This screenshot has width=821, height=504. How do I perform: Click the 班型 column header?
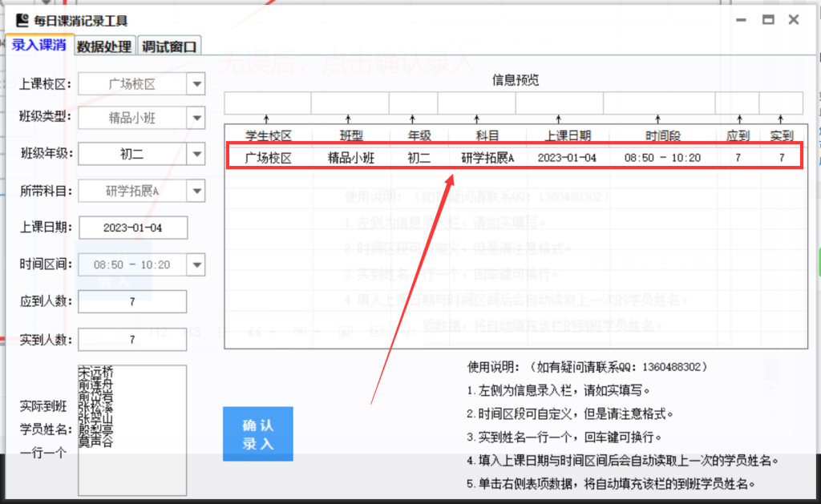tap(351, 135)
